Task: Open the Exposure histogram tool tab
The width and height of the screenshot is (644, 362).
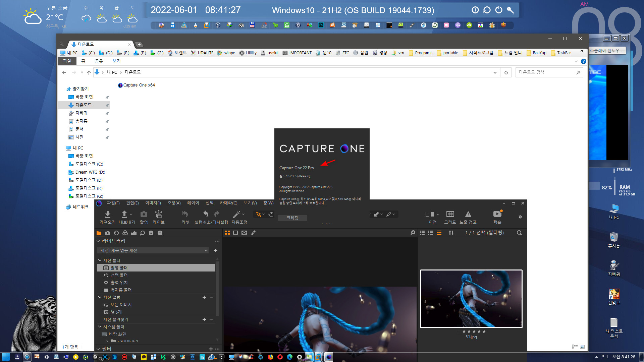Action: 134,233
